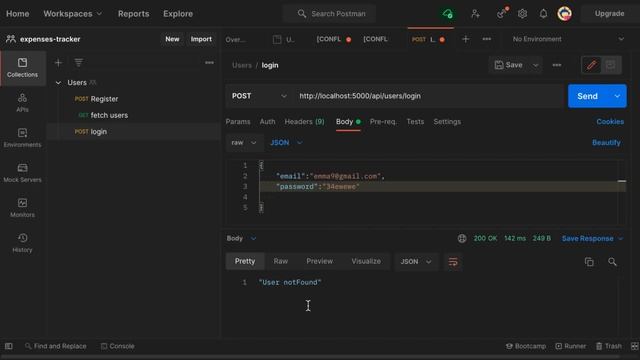The width and height of the screenshot is (640, 360).
Task: Open the user avatar menu
Action: [564, 14]
